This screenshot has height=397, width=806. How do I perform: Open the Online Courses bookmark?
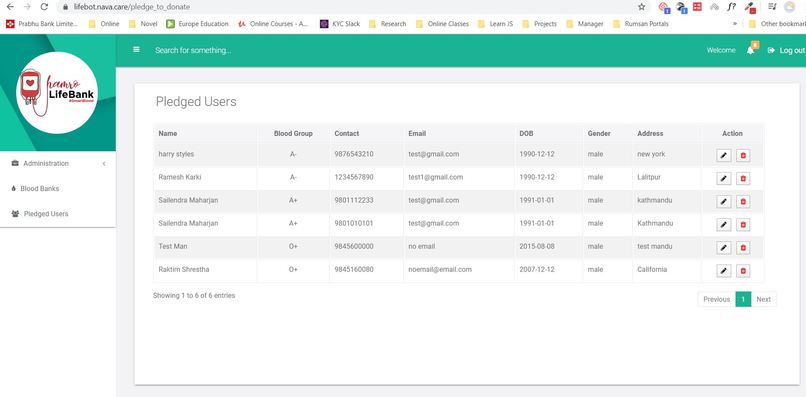273,24
